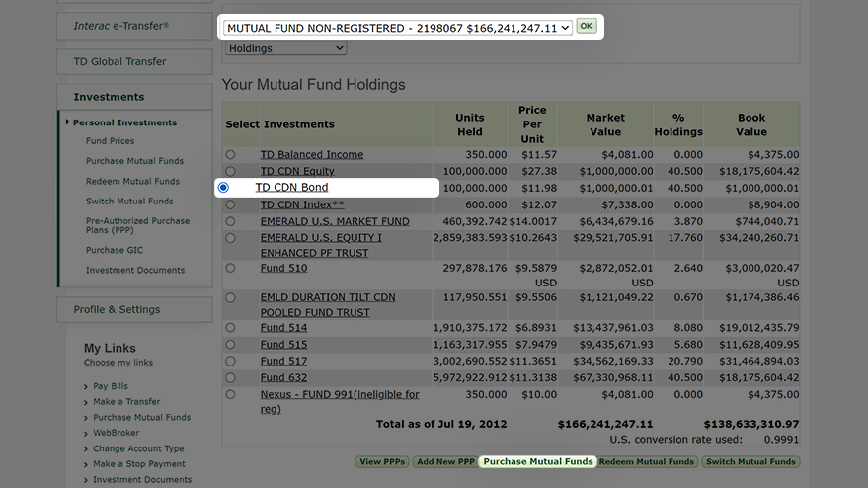The width and height of the screenshot is (868, 488).
Task: Open the Fund 510 link
Action: click(284, 268)
